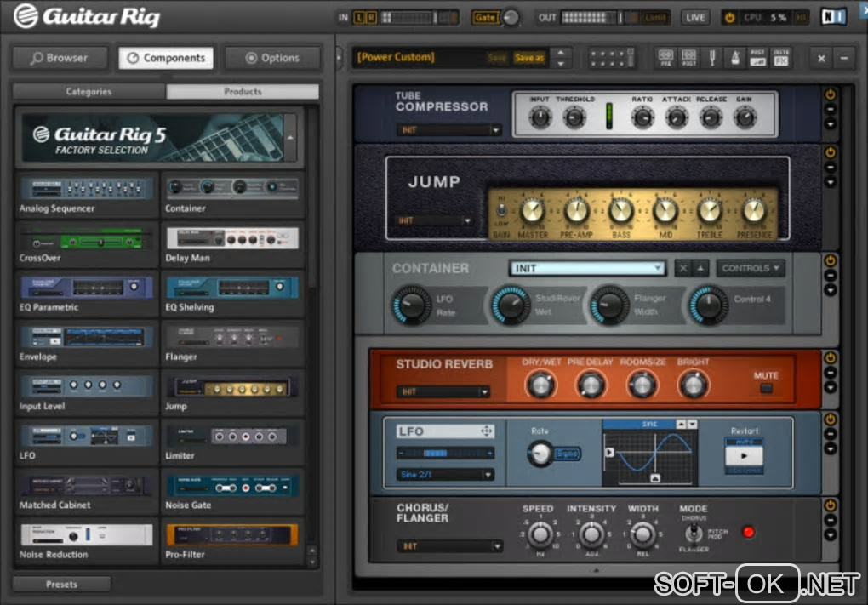Viewport: 868px width, 605px height.
Task: Select the Categories tab
Action: point(89,91)
